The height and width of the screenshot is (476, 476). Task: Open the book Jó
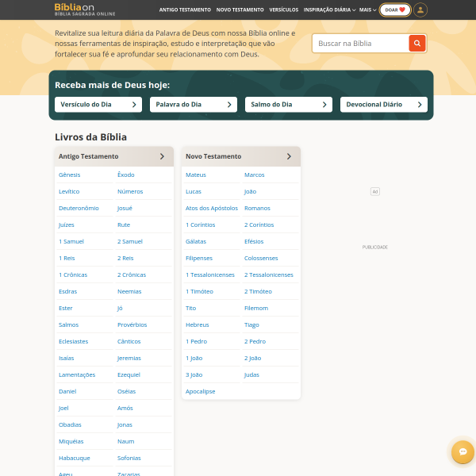click(120, 309)
